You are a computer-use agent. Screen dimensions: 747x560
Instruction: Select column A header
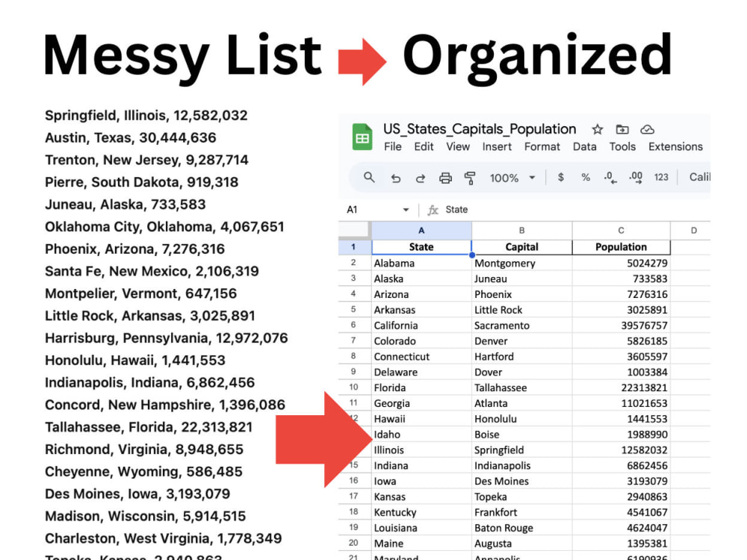coord(421,230)
